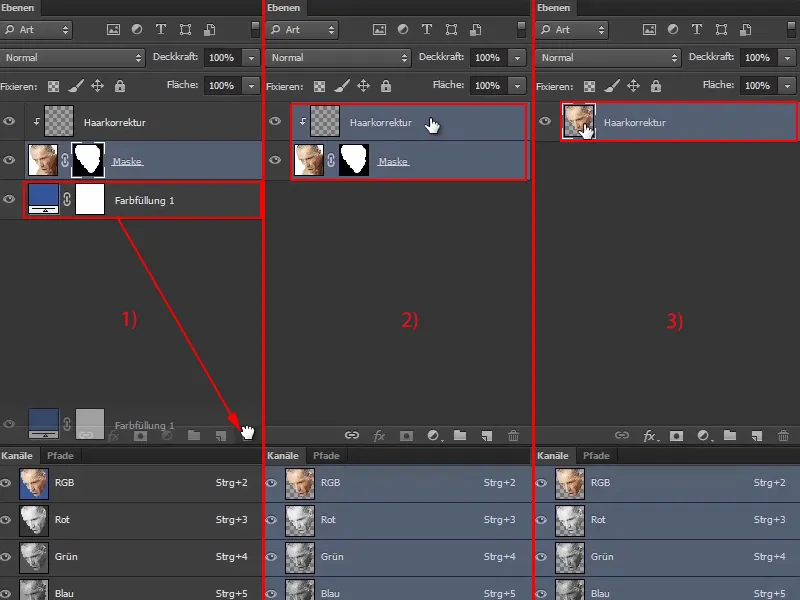Create adjustment layer in the middle panel
Screen dimensions: 800x600
point(433,436)
